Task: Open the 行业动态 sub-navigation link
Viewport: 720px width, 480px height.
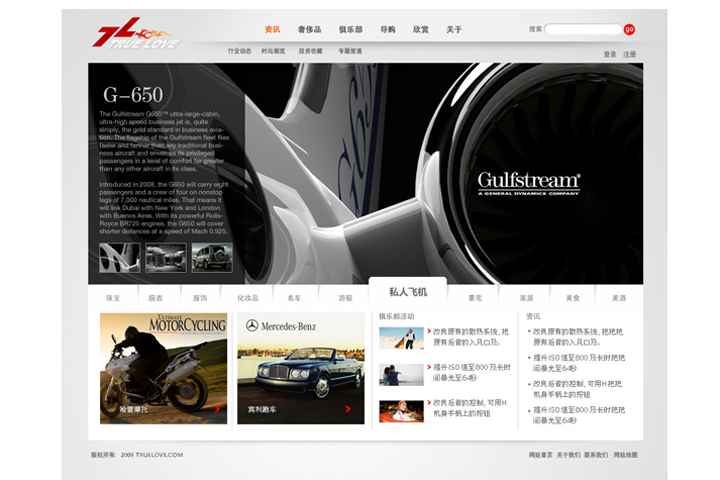Action: coord(239,50)
